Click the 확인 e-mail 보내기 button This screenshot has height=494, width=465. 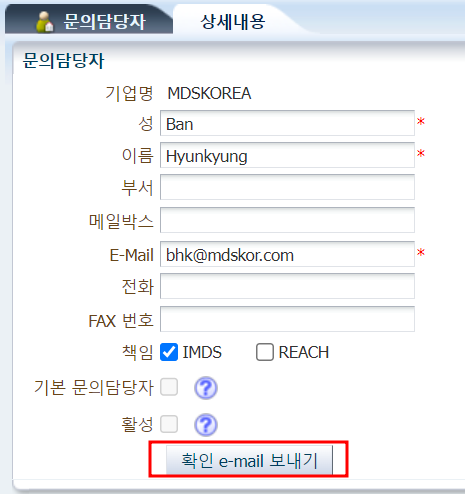tap(249, 460)
